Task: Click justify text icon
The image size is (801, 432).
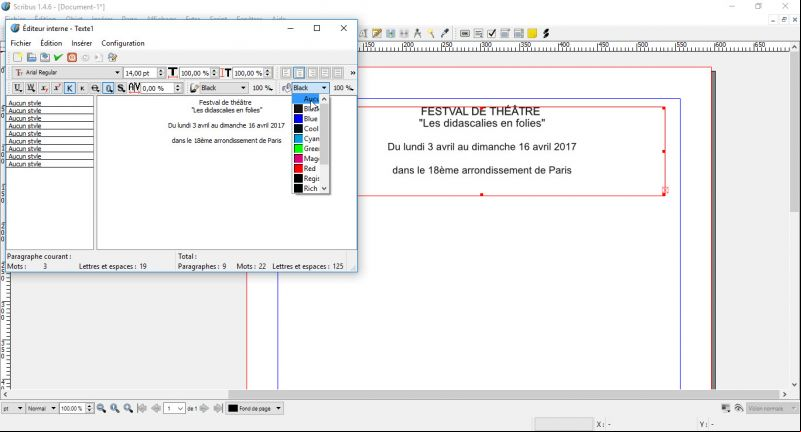Action: pyautogui.click(x=325, y=73)
